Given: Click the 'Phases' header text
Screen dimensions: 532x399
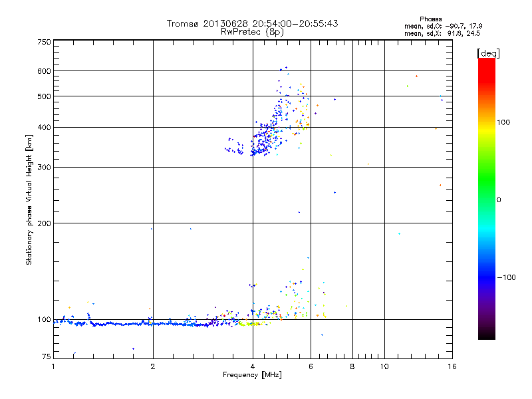Looking at the screenshot, I should point(430,19).
